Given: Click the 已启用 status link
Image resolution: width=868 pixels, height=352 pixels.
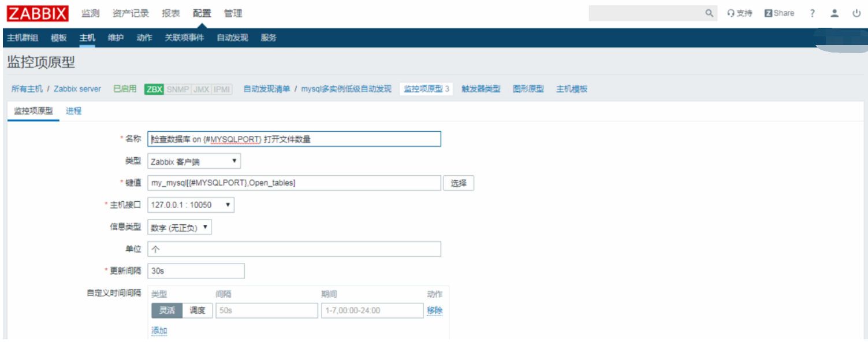Looking at the screenshot, I should coord(125,89).
